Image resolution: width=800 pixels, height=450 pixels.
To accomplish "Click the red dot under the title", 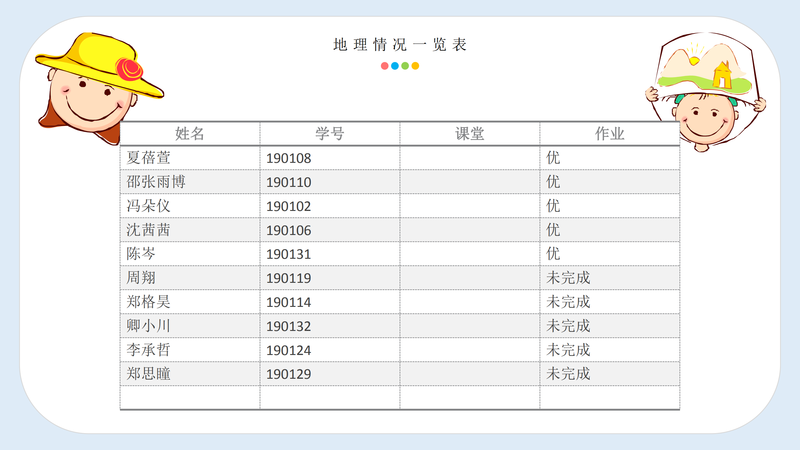I will click(x=385, y=66).
